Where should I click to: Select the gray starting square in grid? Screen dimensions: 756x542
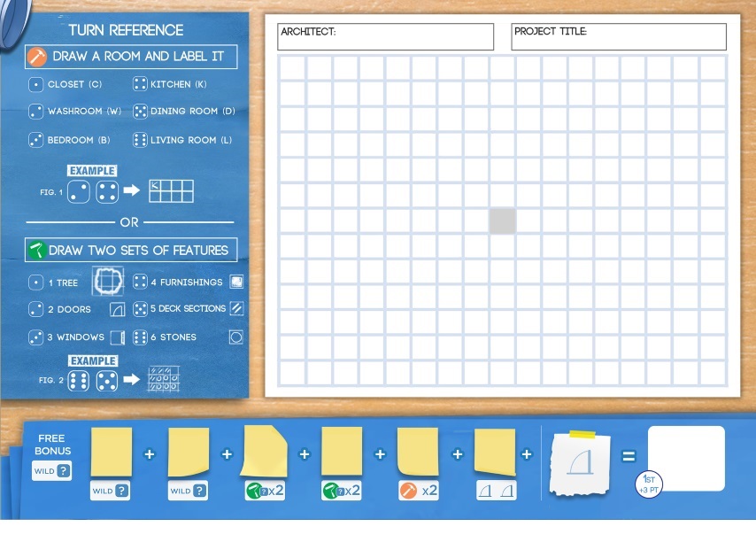pyautogui.click(x=502, y=221)
